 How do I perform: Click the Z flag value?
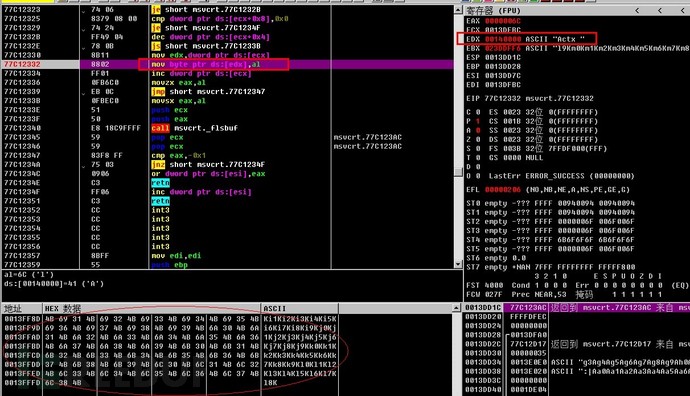click(478, 139)
